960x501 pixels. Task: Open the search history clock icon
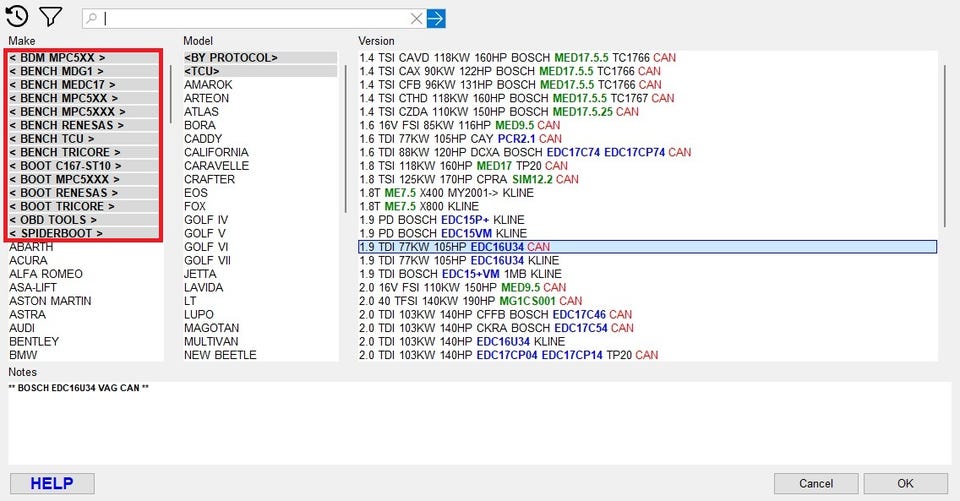17,17
